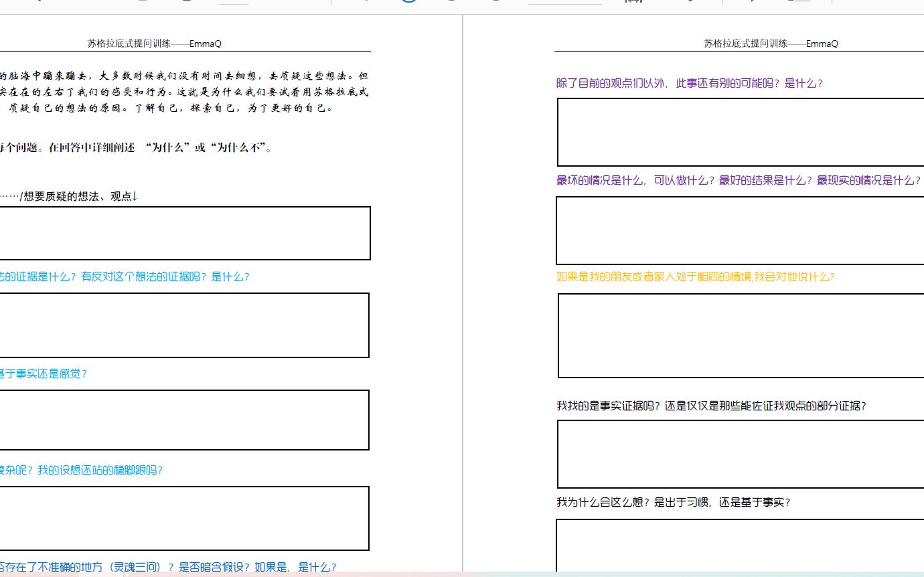
Task: Click the answer box under 基于事实还是感觉？
Action: coord(184,420)
